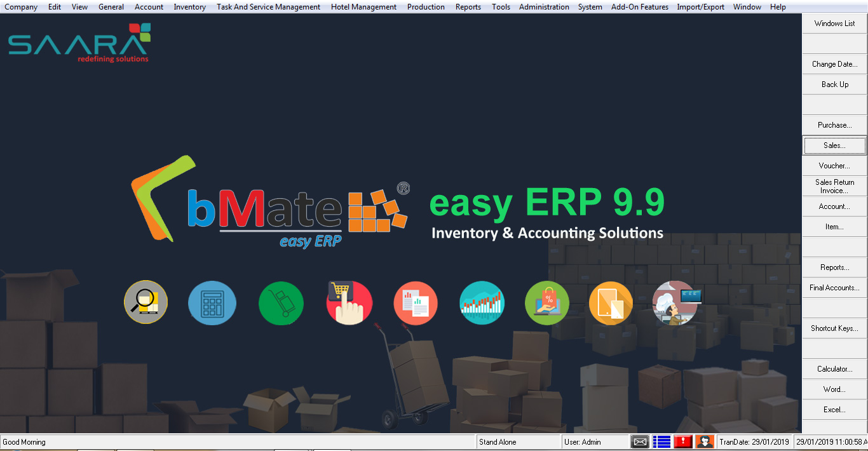The height and width of the screenshot is (451, 868).
Task: Click the orange documents with charts icon
Action: coord(416,303)
